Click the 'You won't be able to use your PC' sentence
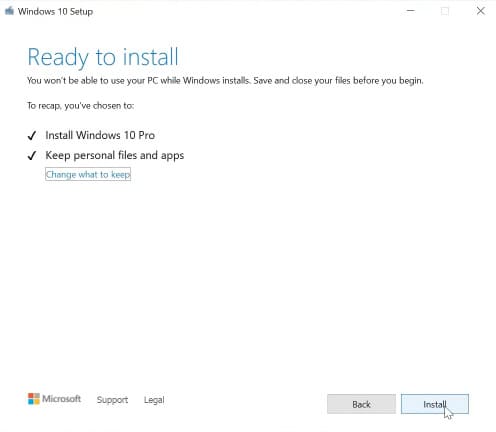Viewport: 496px width, 432px height. pyautogui.click(x=225, y=81)
